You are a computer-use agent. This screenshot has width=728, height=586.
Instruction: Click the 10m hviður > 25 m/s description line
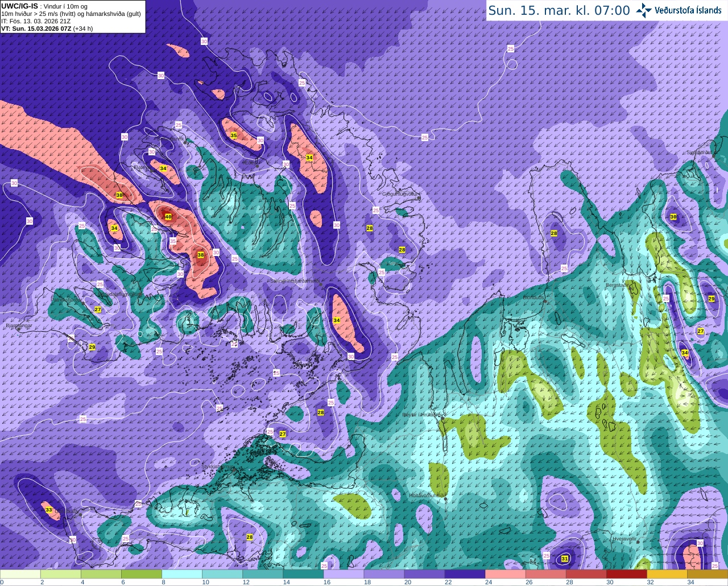[71, 14]
